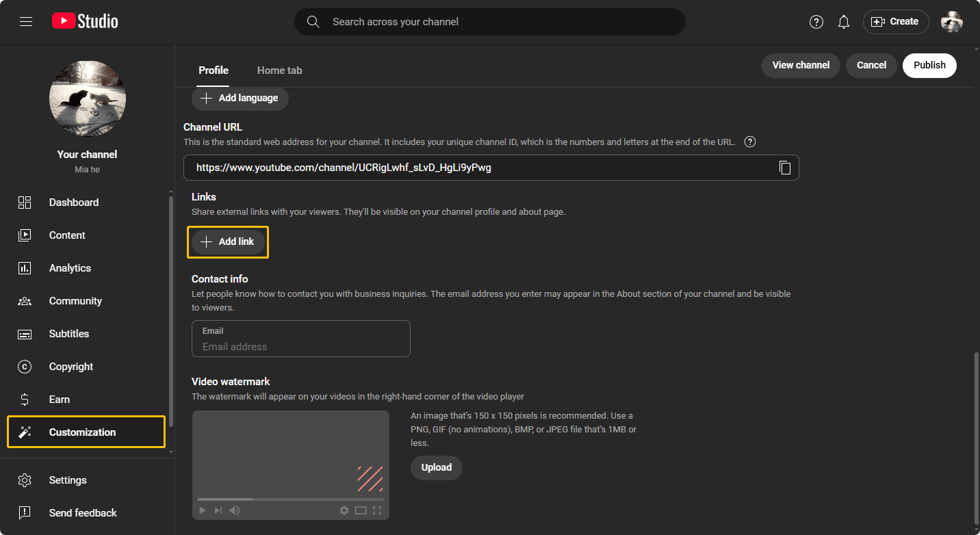This screenshot has width=980, height=535.
Task: Click the Add link button
Action: [228, 242]
